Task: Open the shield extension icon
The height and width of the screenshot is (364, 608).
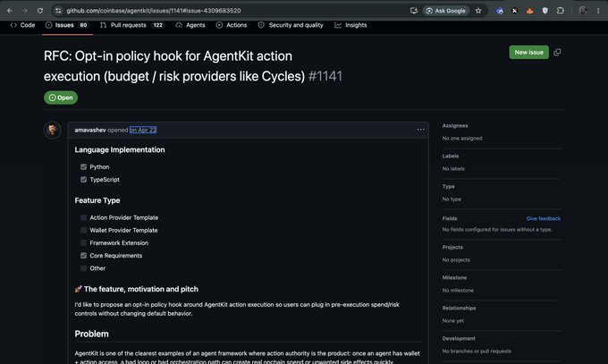Action: [x=545, y=11]
